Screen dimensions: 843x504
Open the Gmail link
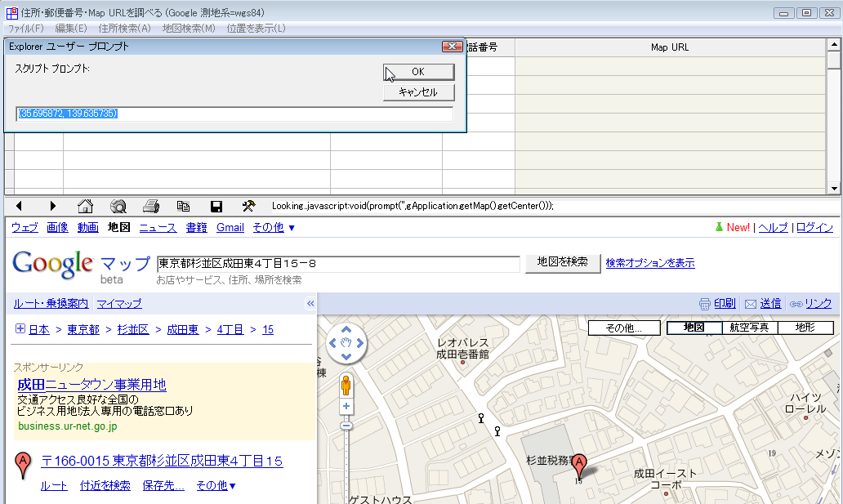(230, 228)
